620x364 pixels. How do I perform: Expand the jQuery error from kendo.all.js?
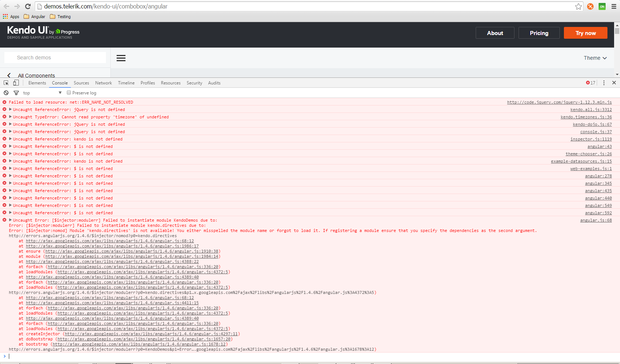10,110
